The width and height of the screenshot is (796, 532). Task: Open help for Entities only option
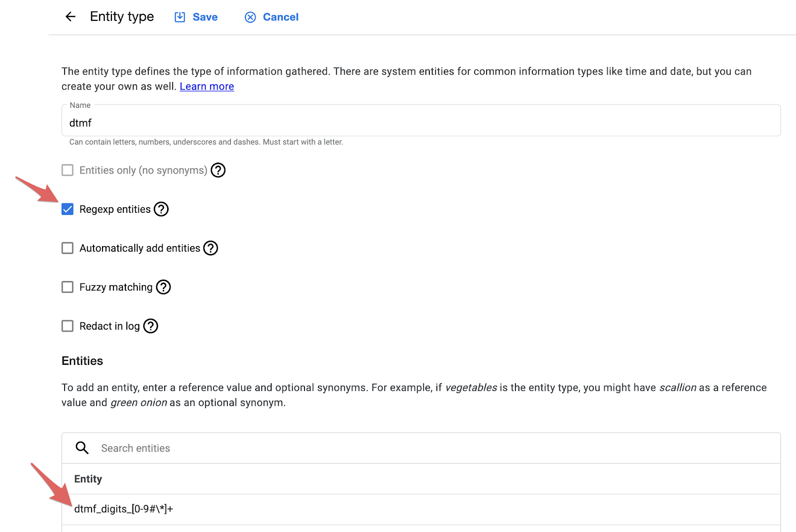pyautogui.click(x=218, y=170)
